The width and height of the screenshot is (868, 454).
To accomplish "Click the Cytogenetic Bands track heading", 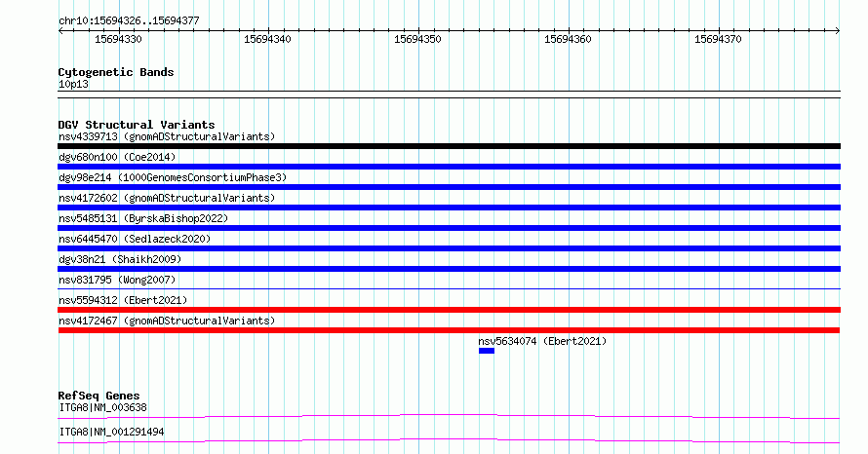I will (x=116, y=72).
